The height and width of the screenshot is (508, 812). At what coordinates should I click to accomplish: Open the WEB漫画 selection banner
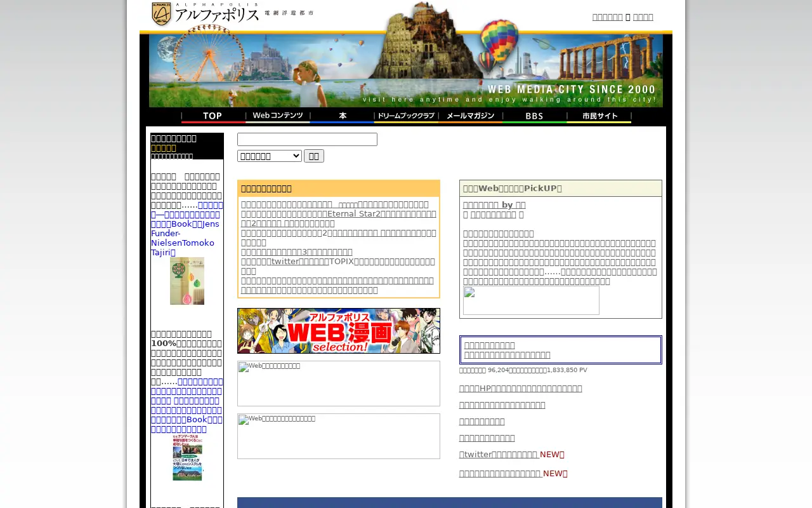339,331
